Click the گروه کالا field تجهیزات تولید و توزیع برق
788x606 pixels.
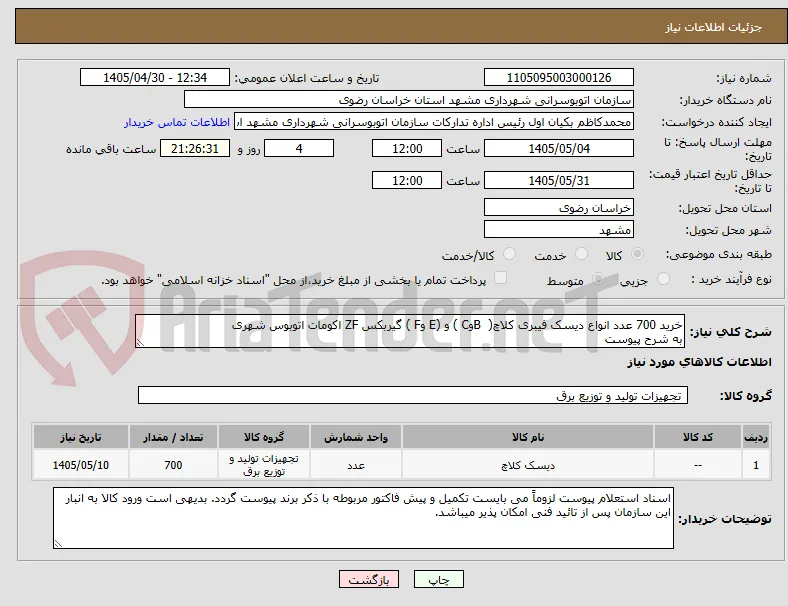coord(413,395)
